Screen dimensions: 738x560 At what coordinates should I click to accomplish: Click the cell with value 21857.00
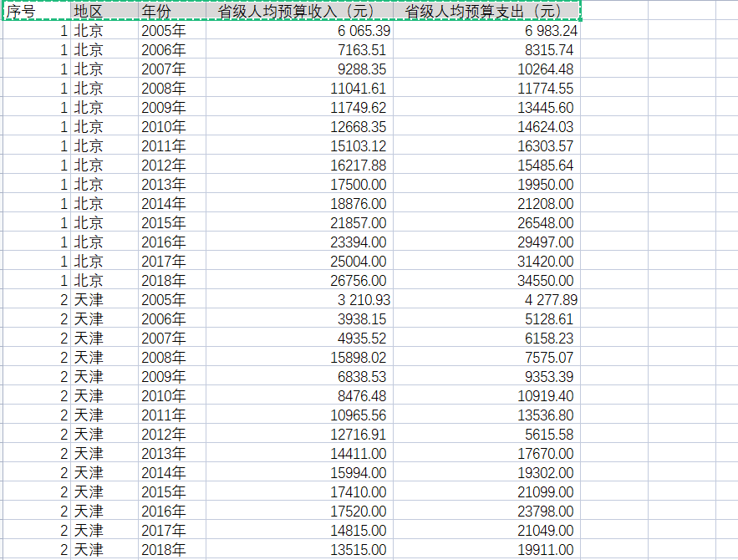[299, 222]
